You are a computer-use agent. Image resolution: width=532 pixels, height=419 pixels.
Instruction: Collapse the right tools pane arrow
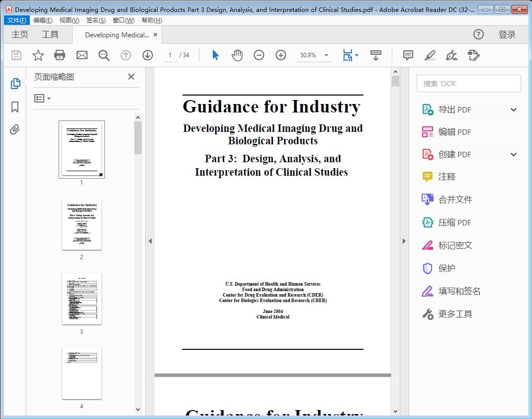coord(404,241)
